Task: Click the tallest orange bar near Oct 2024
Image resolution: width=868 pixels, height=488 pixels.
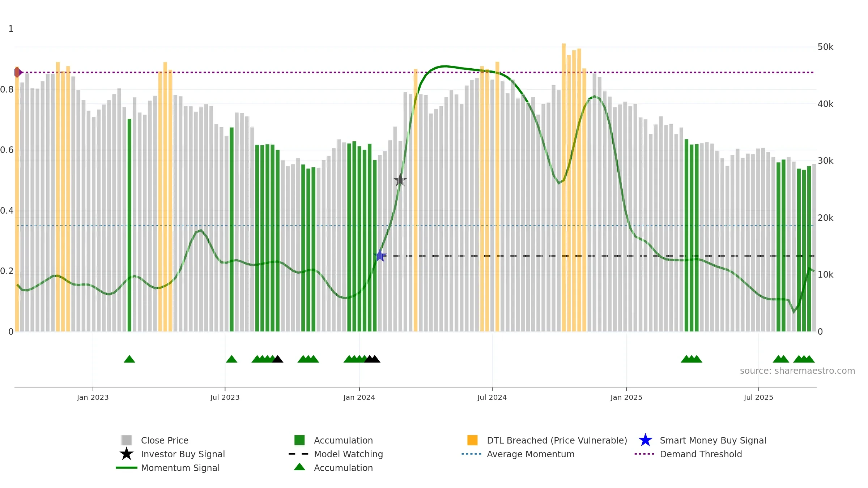Action: [563, 187]
